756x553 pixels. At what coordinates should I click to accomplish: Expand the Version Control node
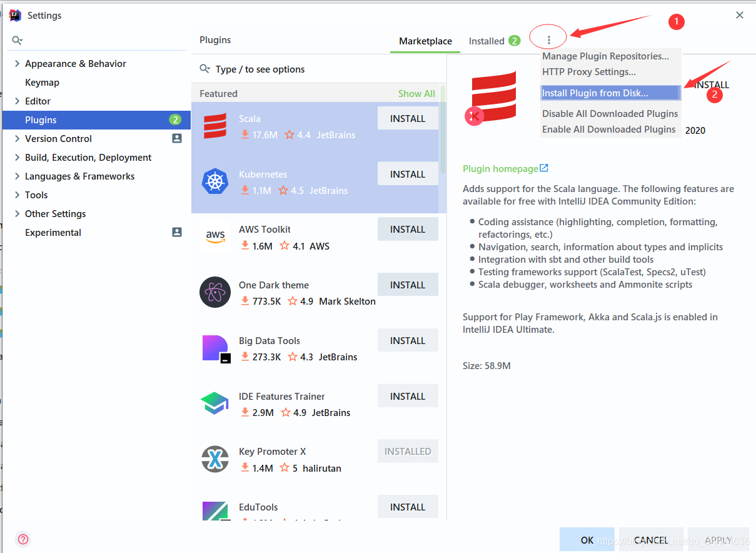17,138
